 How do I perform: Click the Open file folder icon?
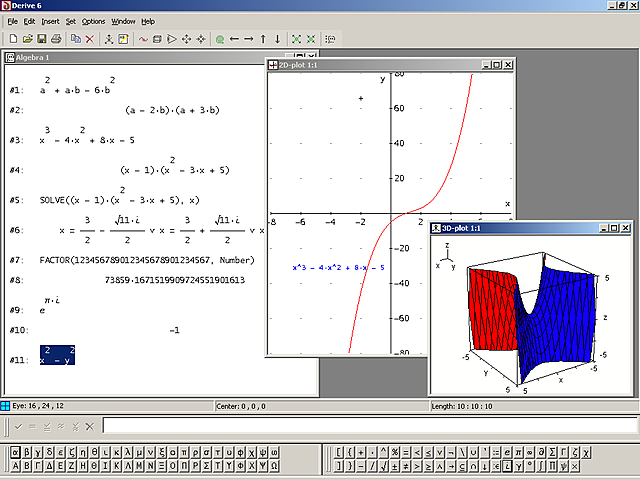click(27, 39)
